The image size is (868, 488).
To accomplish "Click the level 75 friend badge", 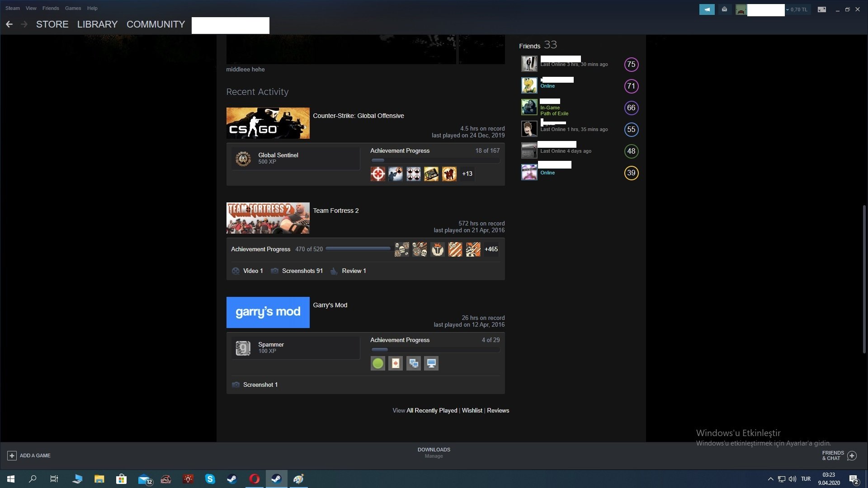I will pyautogui.click(x=632, y=64).
